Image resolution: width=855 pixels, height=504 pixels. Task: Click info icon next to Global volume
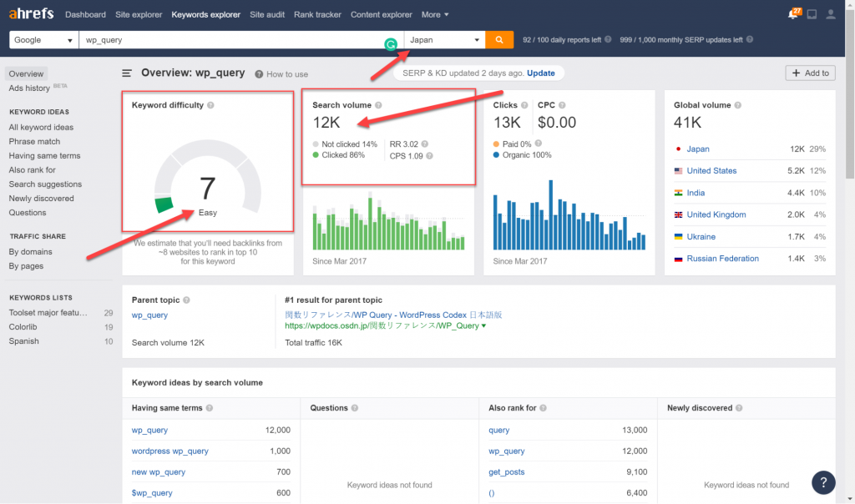[x=738, y=105]
